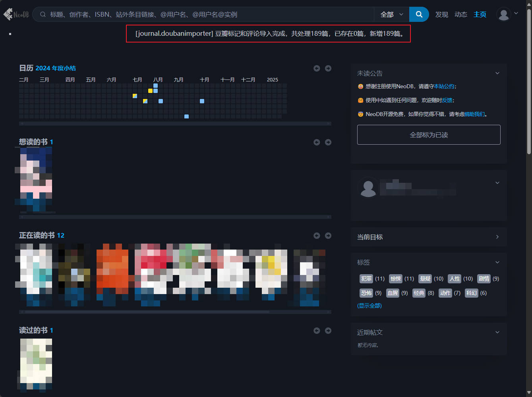Viewport: 532px width, 397px height.
Task: Click 全部标为已读 button
Action: click(x=428, y=135)
